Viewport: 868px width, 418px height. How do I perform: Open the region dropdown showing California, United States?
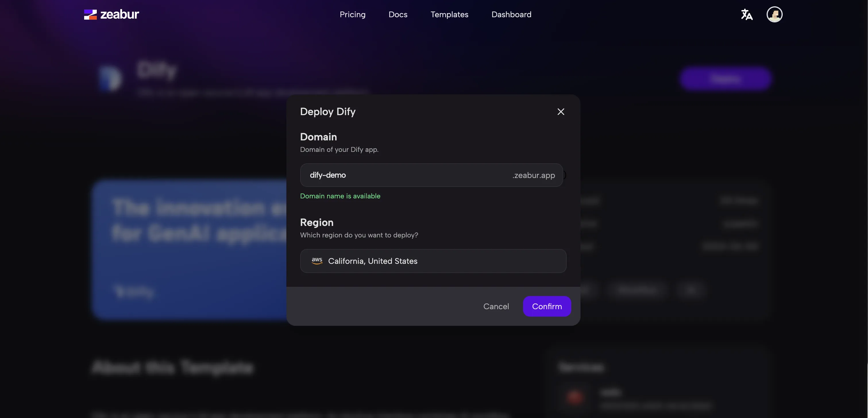tap(433, 261)
